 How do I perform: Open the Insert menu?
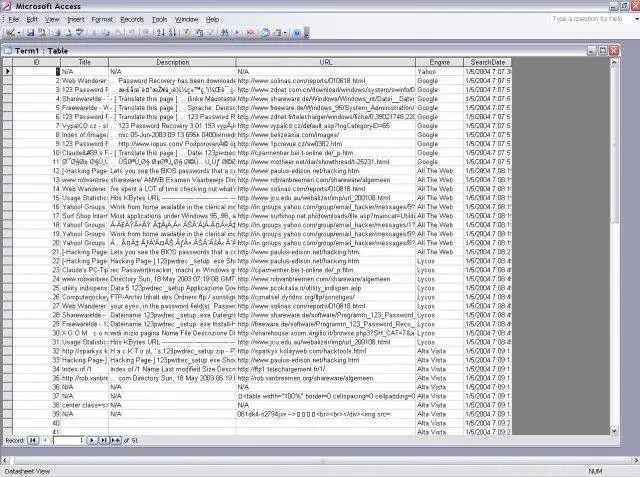click(76, 19)
